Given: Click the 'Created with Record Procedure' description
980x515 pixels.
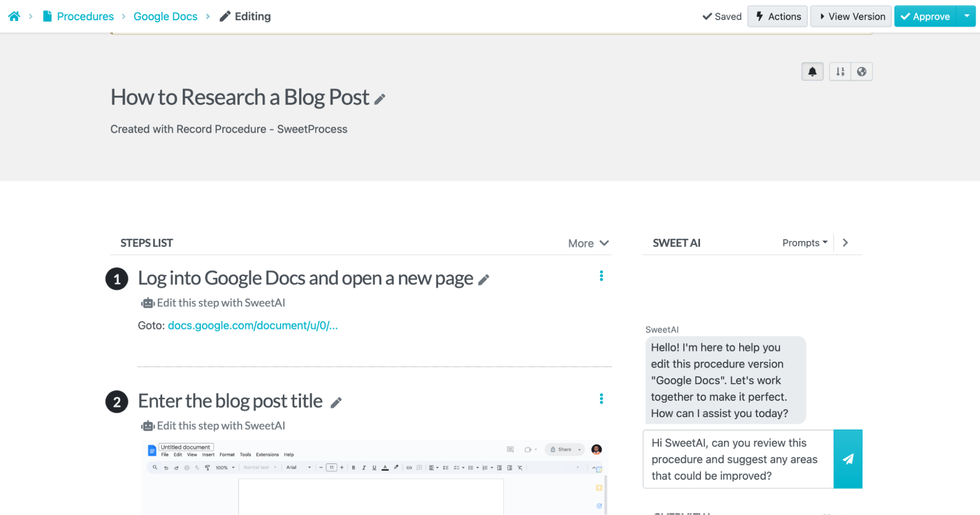Looking at the screenshot, I should tap(229, 129).
